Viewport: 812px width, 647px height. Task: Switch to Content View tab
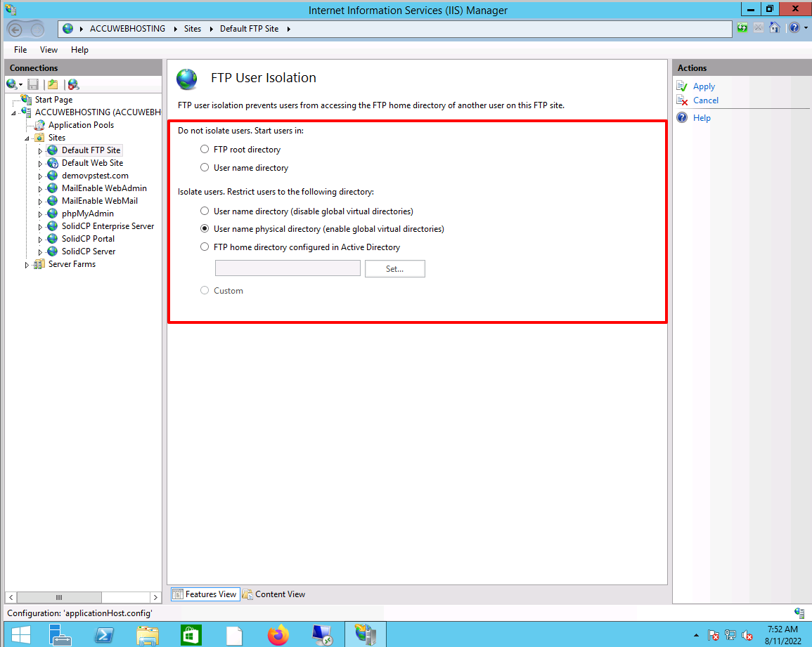click(x=274, y=594)
